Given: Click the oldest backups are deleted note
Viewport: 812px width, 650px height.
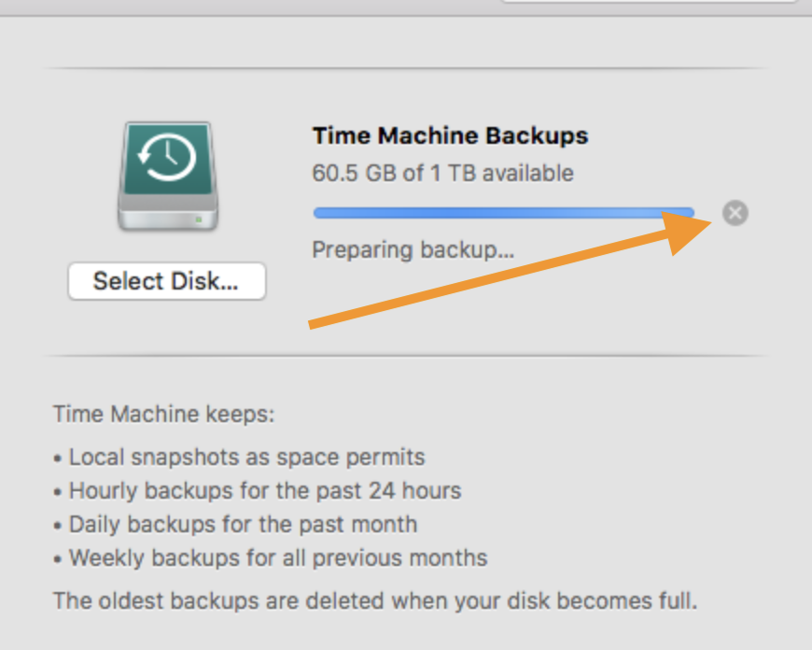Looking at the screenshot, I should [375, 601].
